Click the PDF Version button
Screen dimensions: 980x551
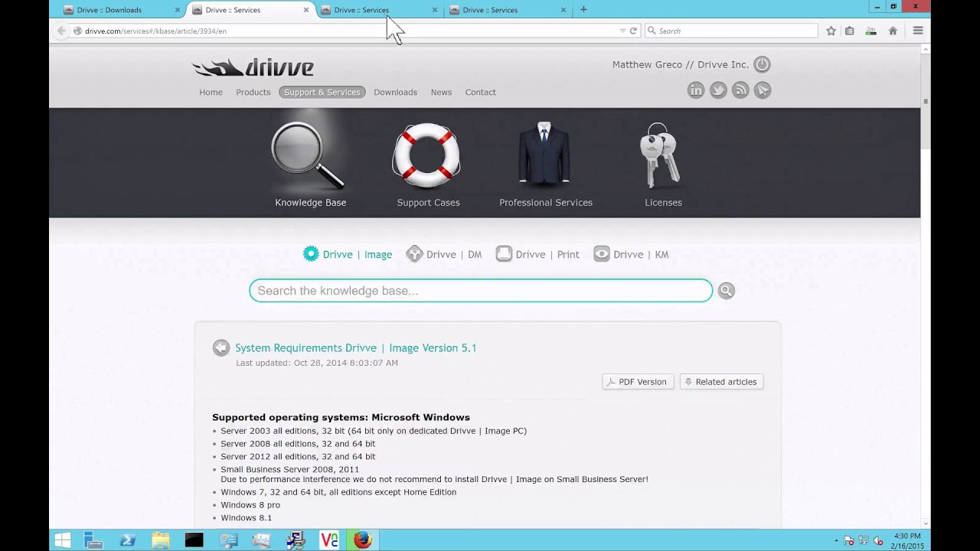click(x=638, y=382)
